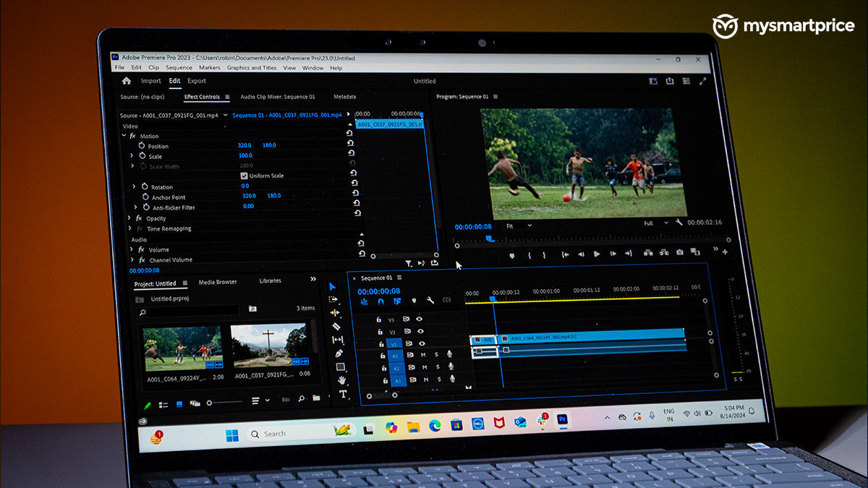Screen dimensions: 868x488
Task: Click Step Forward One Frame button
Action: point(613,254)
